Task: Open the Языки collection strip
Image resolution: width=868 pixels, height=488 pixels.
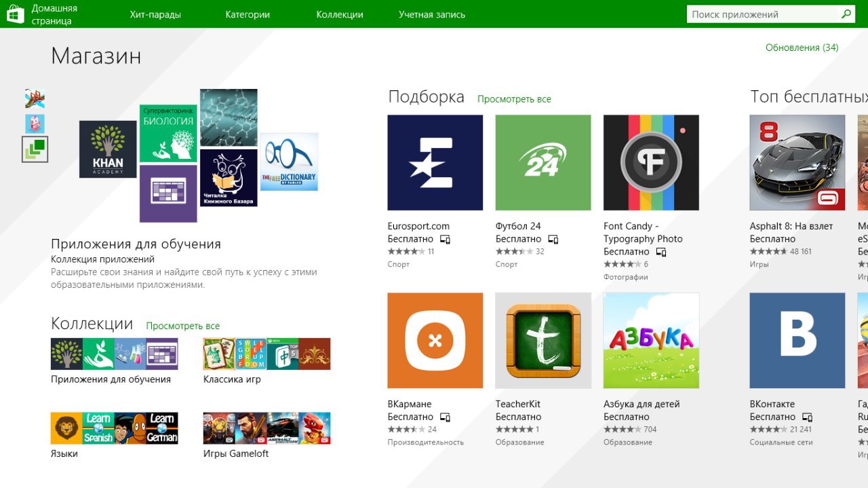Action: pos(115,428)
